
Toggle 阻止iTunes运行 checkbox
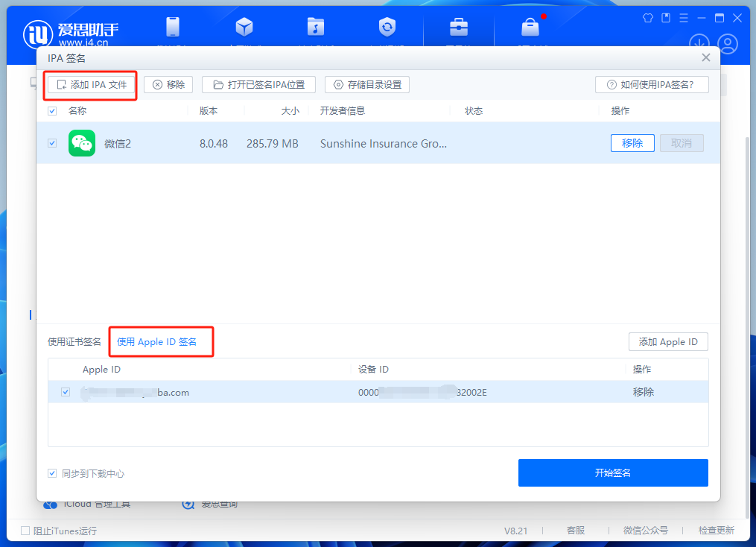[x=25, y=531]
